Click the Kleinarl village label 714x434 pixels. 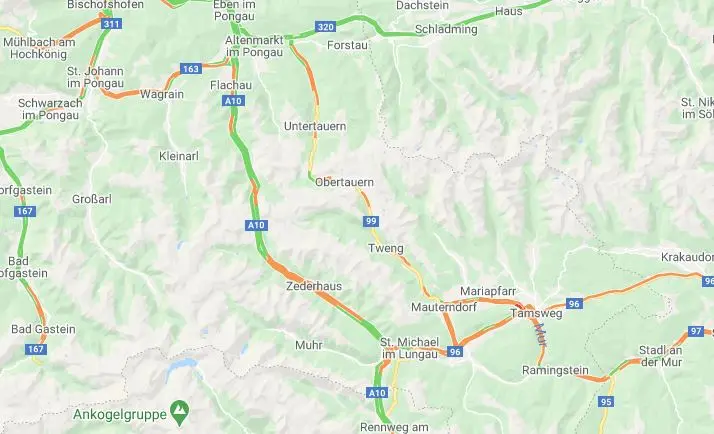coord(178,156)
